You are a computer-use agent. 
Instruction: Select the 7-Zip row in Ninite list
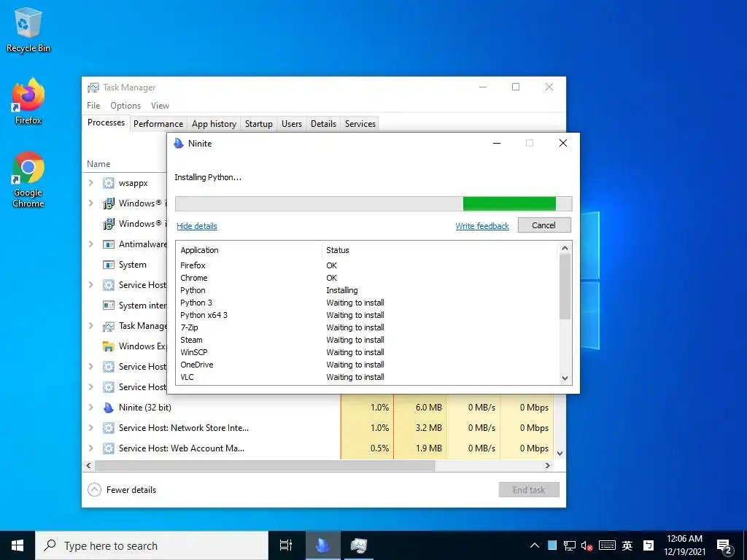366,327
